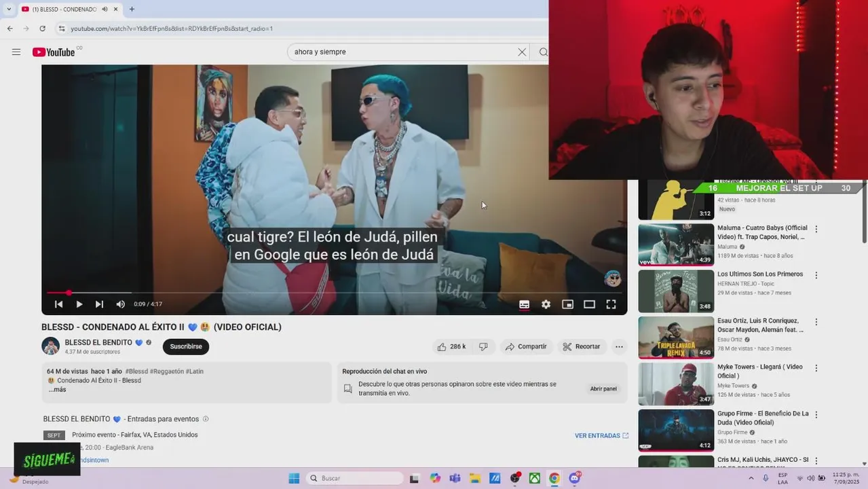Open Triple Lavada Remix thumbnail
Image resolution: width=868 pixels, height=489 pixels.
pos(676,338)
